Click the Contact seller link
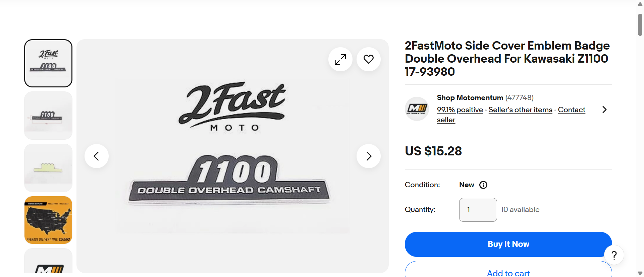 tap(571, 110)
